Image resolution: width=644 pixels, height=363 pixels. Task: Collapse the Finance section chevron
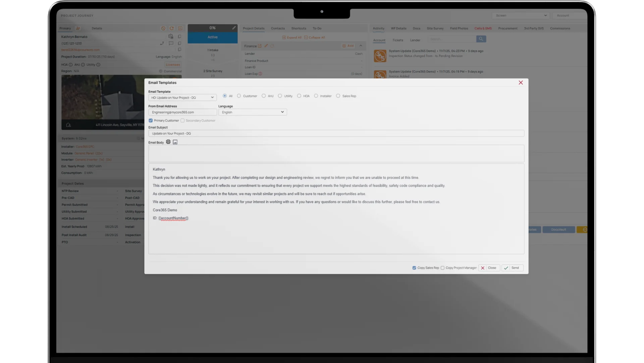pos(361,46)
